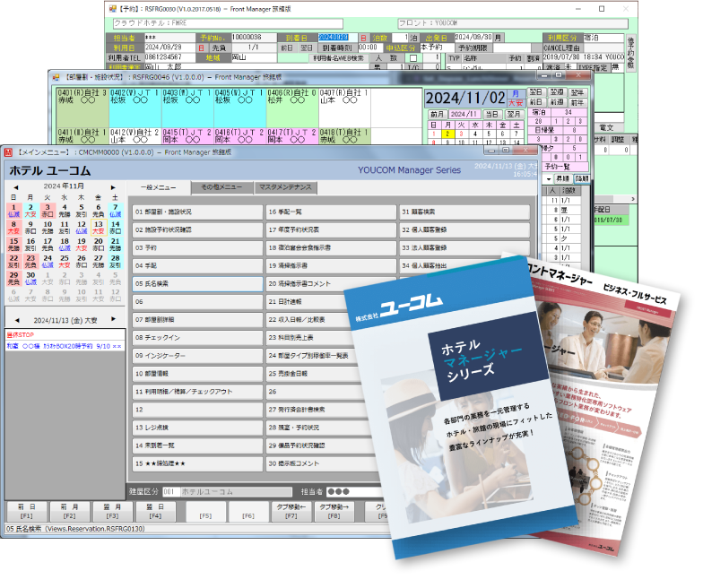Open menu 11 with チェックアウト
Screen dimensions: 703x588
pyautogui.click(x=197, y=391)
